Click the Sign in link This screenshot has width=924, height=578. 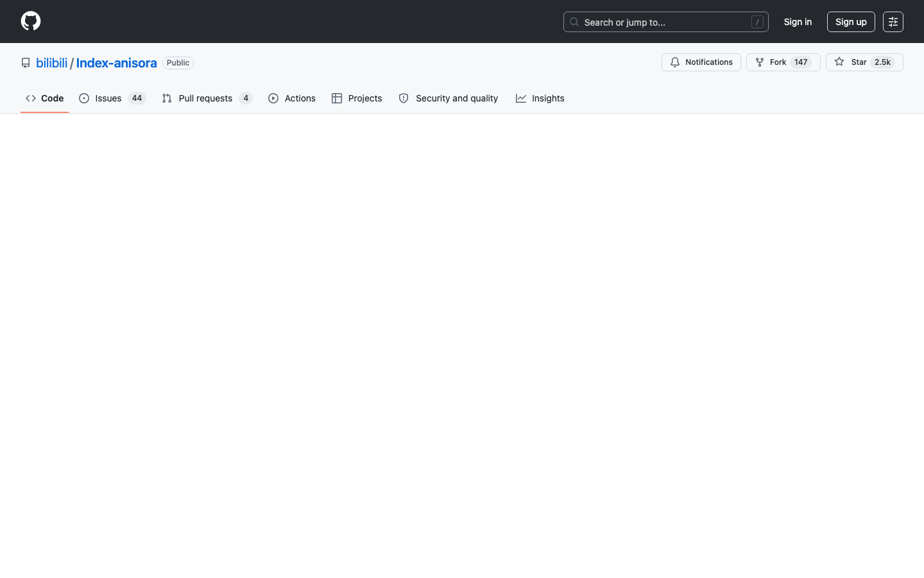[x=798, y=22]
